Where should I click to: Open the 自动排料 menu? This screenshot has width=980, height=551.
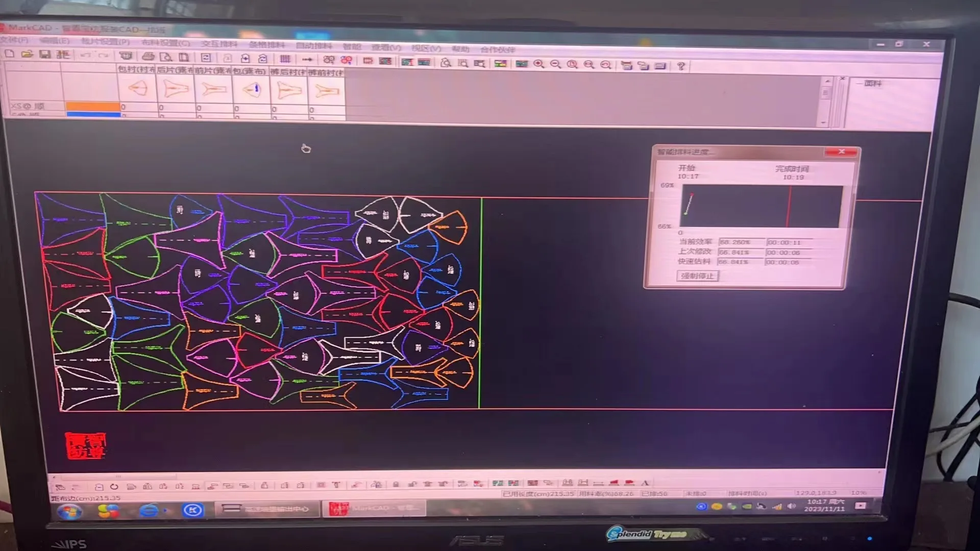[x=313, y=45]
